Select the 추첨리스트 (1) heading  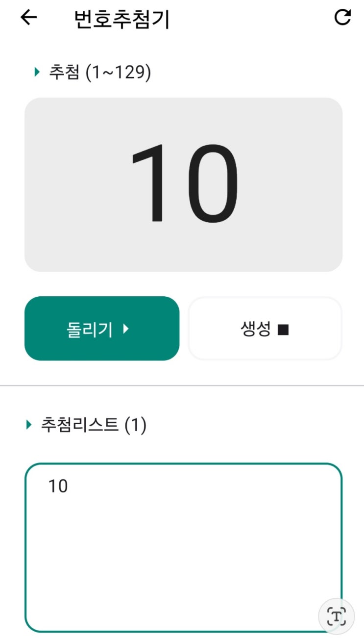(93, 425)
